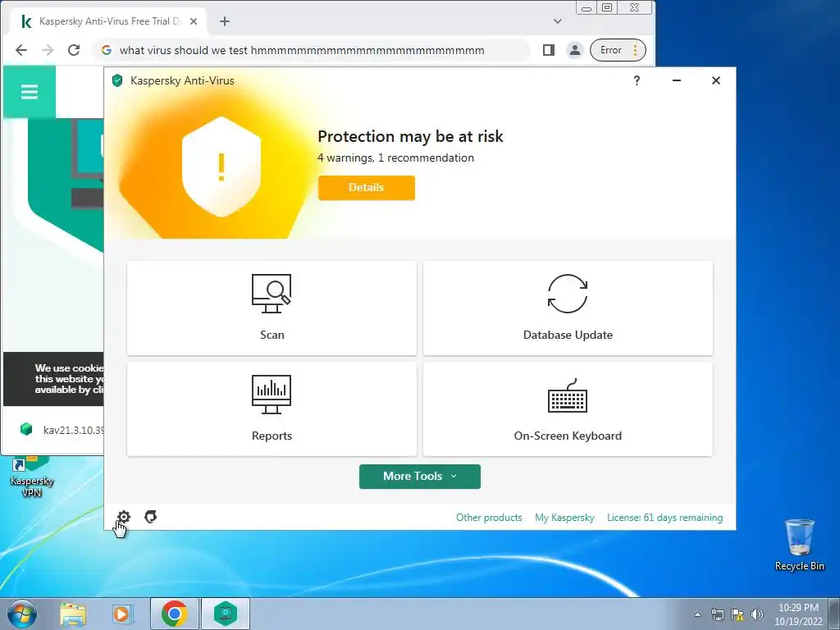Click the 4 warnings, 1 recommendation text
Viewport: 840px width, 630px height.
click(396, 158)
